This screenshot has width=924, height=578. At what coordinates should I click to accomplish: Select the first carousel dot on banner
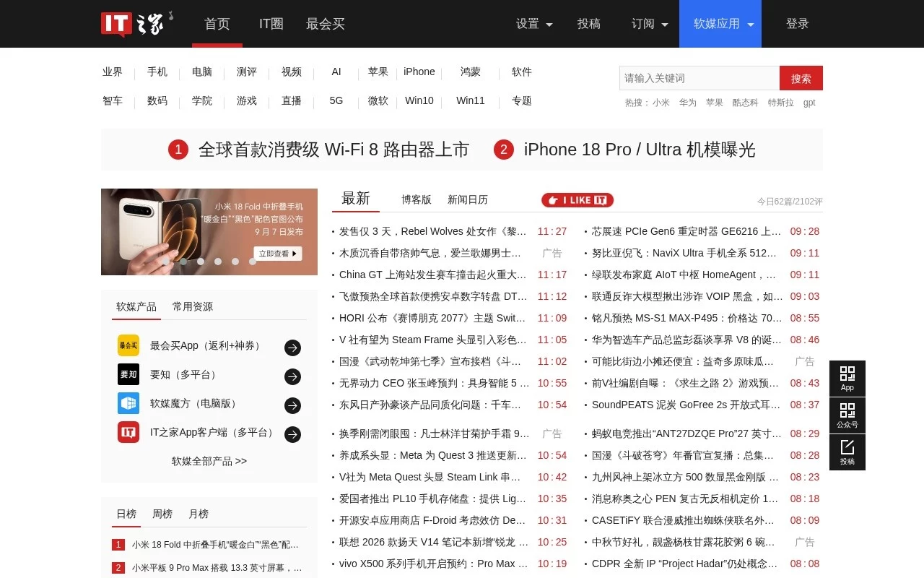click(166, 262)
